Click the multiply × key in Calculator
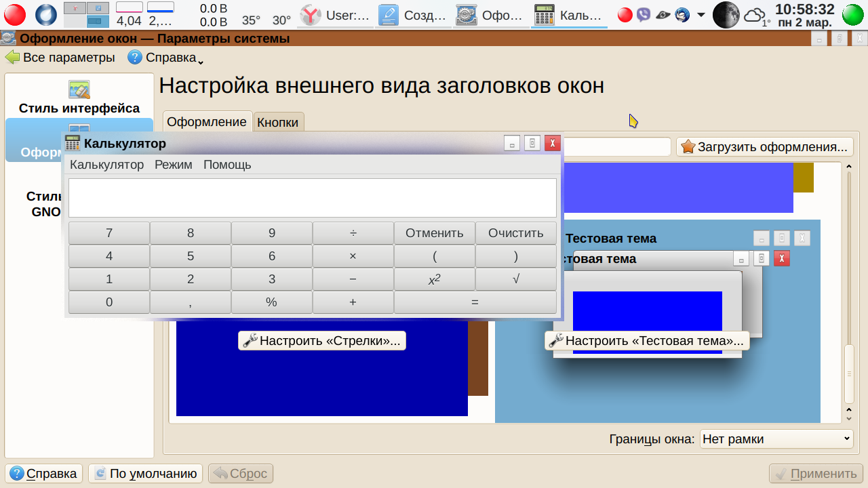 click(x=353, y=256)
